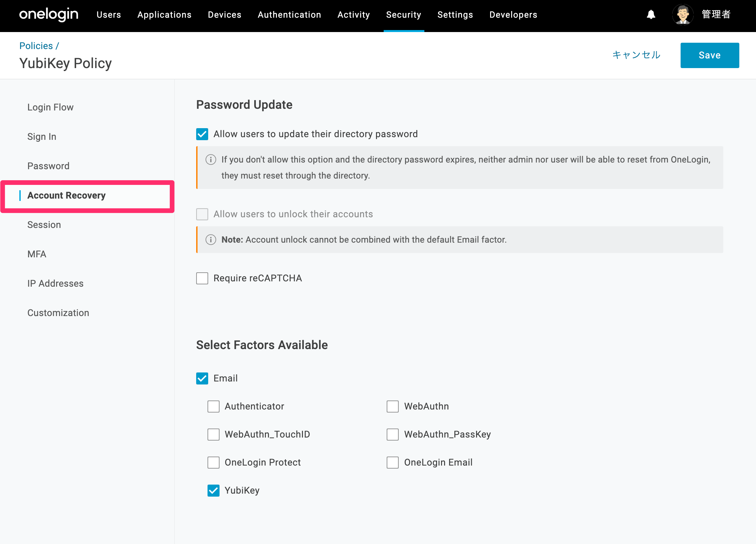Switch to the IP Addresses section
The height and width of the screenshot is (544, 756).
point(55,283)
